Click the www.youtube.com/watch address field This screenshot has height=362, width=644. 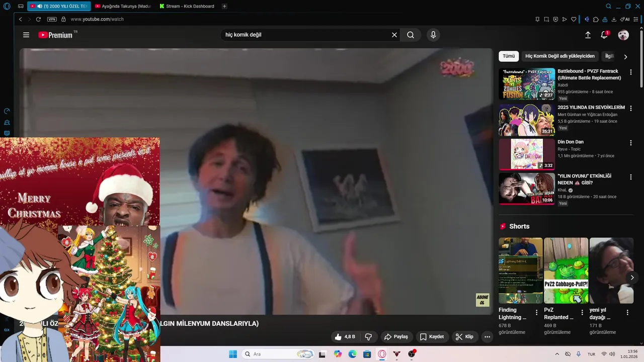click(x=97, y=19)
